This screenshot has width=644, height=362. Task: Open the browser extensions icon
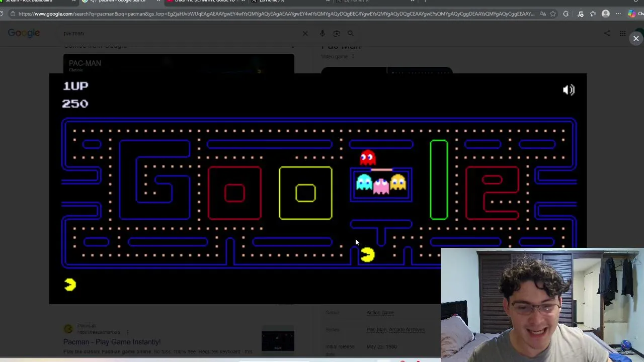[566, 14]
